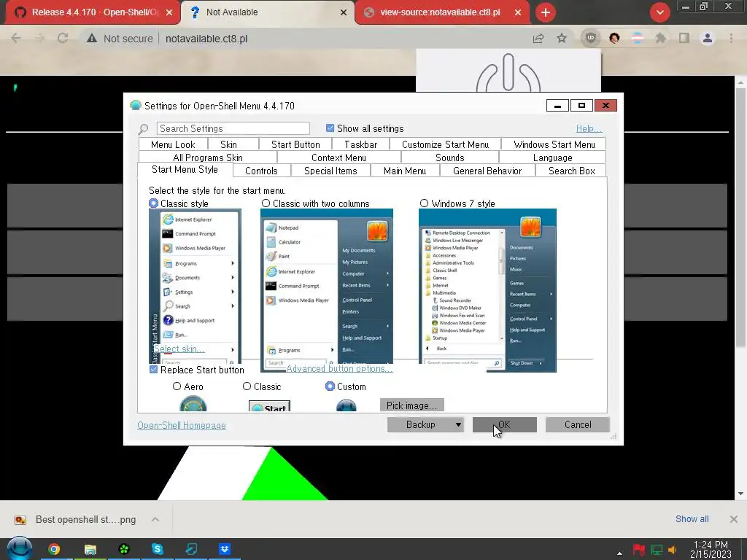Image resolution: width=747 pixels, height=560 pixels.
Task: Click the Classic two columns preview thumbnail
Action: tap(327, 290)
